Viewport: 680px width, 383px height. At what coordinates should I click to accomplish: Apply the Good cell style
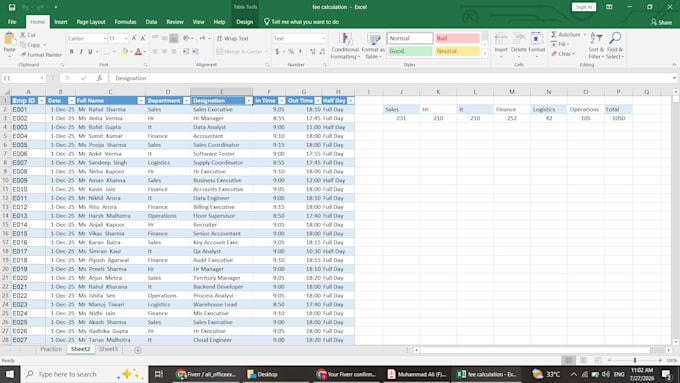click(409, 51)
